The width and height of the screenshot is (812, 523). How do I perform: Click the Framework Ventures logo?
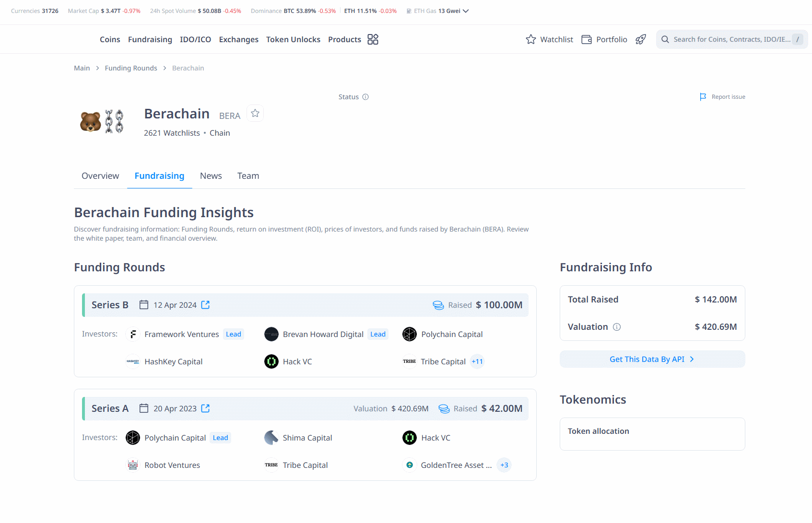(133, 334)
